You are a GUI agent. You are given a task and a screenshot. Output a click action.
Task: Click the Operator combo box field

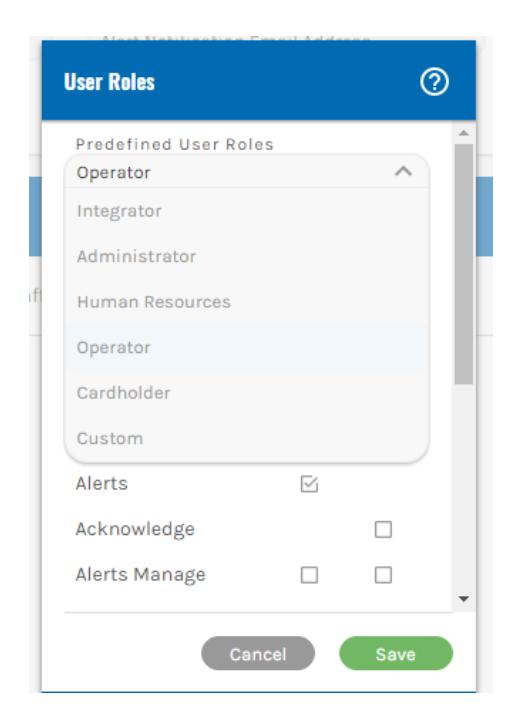[246, 172]
